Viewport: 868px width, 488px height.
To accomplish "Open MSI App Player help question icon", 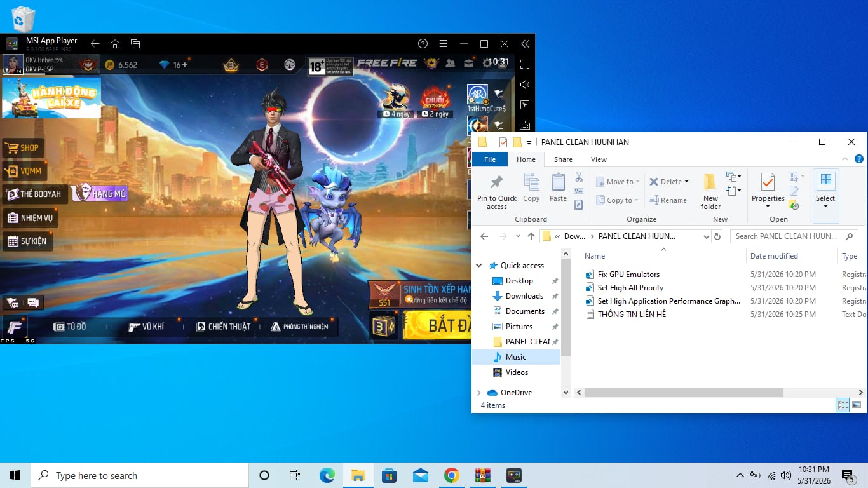I will point(423,44).
